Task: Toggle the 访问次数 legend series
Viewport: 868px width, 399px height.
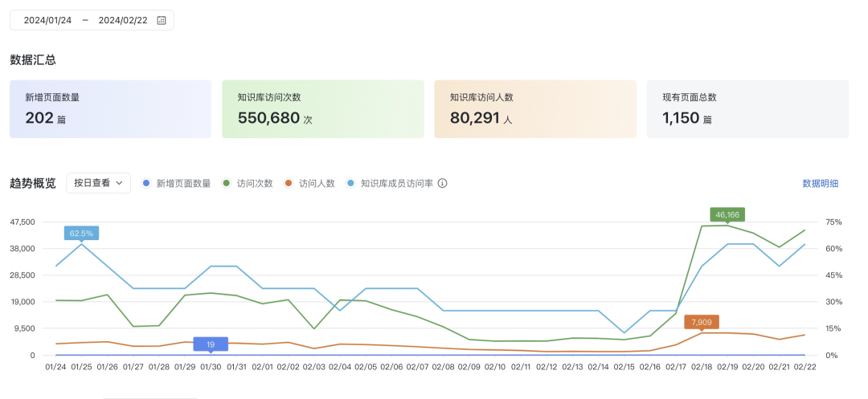Action: click(248, 184)
